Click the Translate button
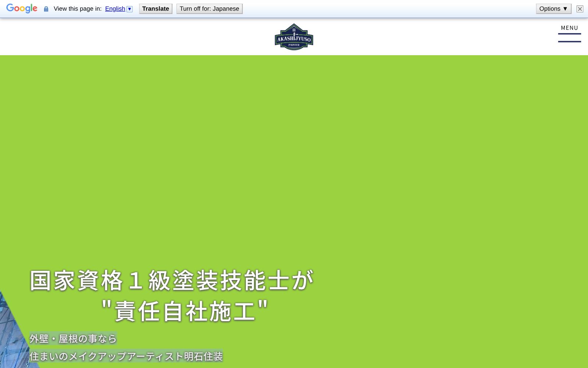 (155, 9)
